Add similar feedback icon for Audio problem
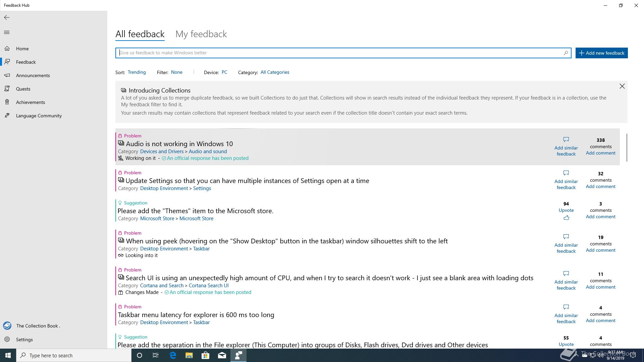The height and width of the screenshot is (362, 644). click(x=566, y=139)
